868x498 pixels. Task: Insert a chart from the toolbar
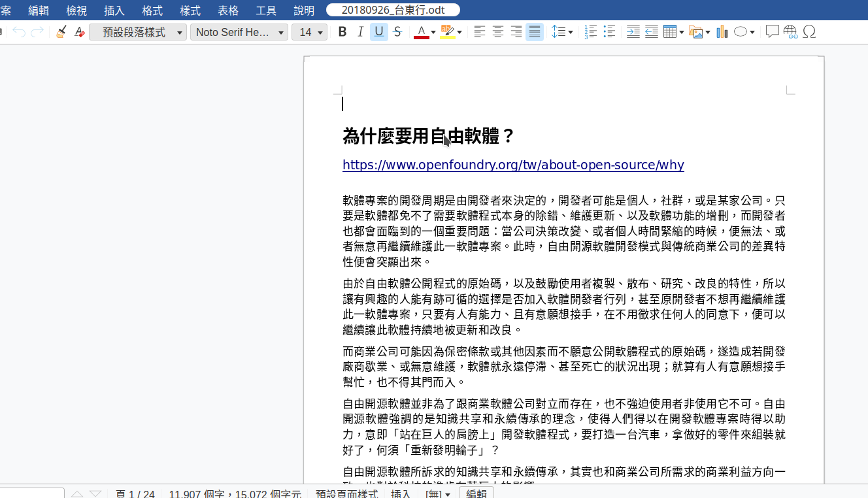pyautogui.click(x=722, y=32)
